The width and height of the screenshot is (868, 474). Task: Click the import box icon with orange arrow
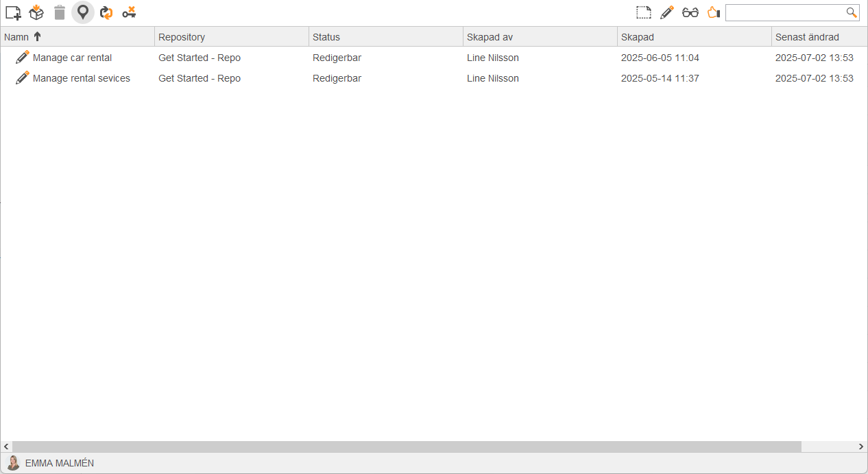(36, 12)
